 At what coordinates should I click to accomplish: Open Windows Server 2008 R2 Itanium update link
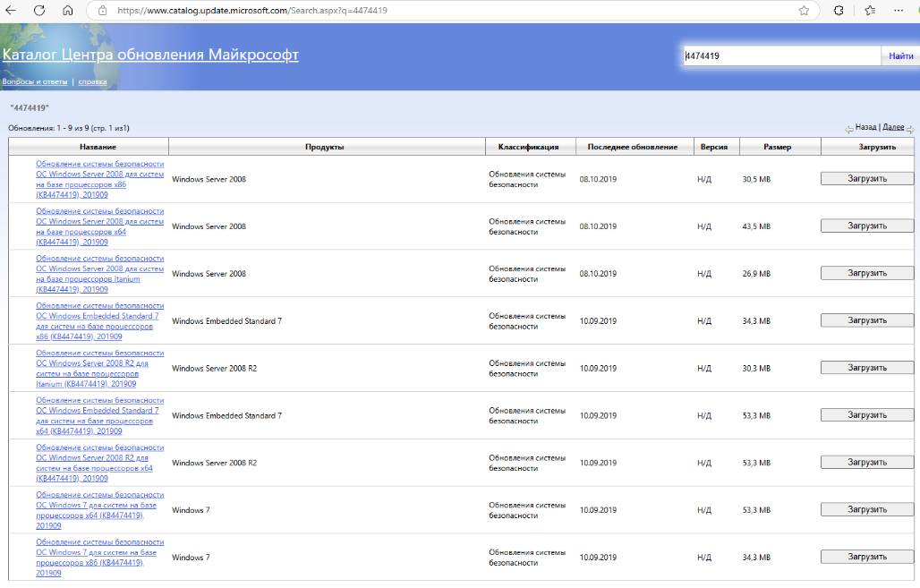click(x=99, y=369)
